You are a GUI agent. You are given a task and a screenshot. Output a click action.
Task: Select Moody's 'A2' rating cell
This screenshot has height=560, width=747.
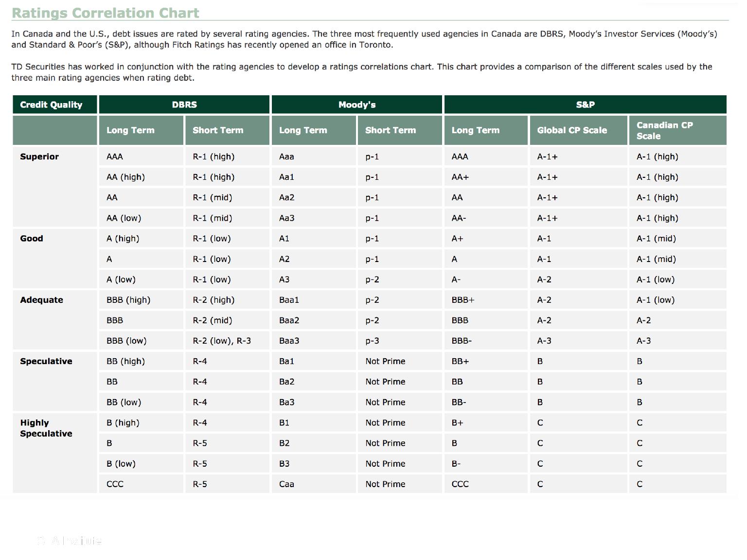314,259
